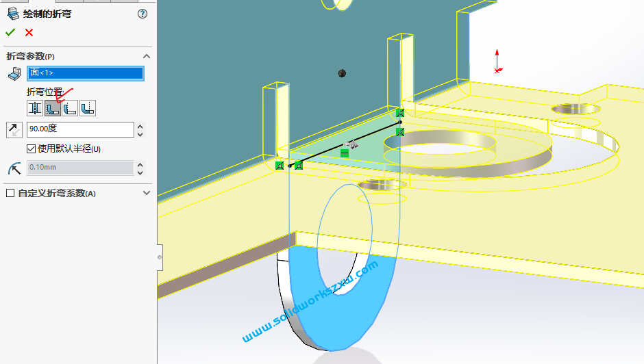Screen dimensions: 644x364
Task: Confirm the sketched bend with green checkmark
Action: coord(10,32)
